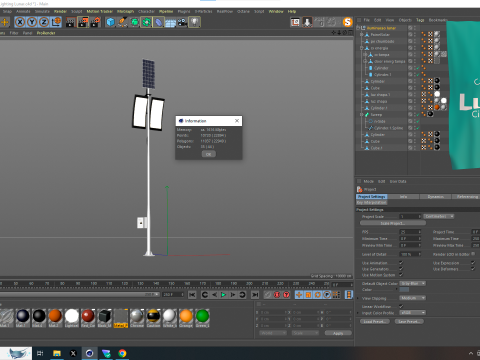Open the green array modeling icon

[146, 22]
